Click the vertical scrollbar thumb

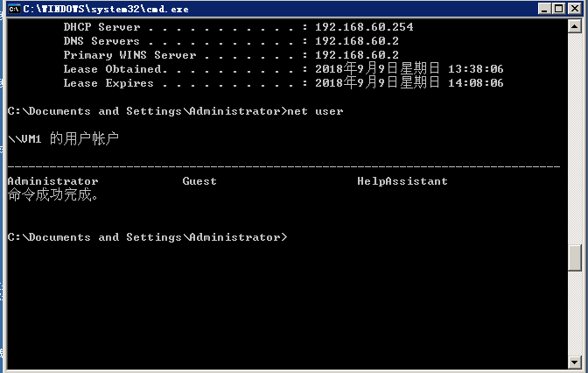coord(575,258)
